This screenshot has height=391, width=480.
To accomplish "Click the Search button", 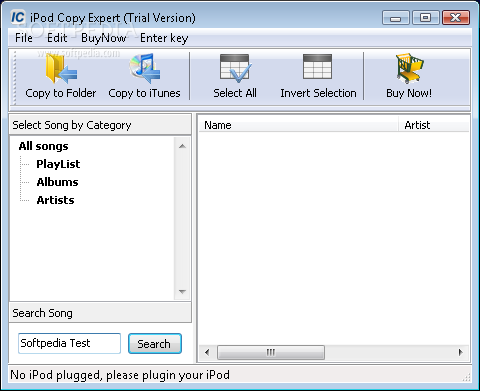I will (155, 344).
